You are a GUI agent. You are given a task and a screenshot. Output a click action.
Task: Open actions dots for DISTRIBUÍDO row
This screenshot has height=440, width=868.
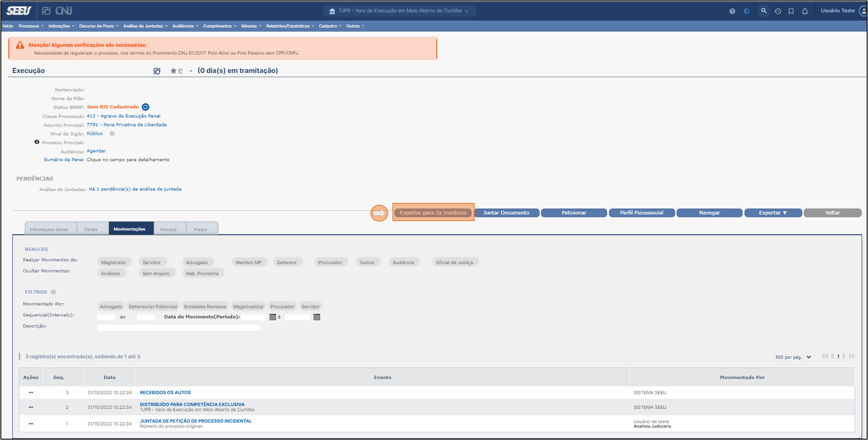tap(31, 407)
